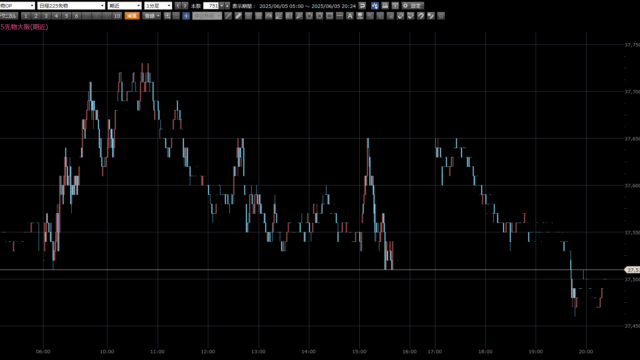
Task: Open the 物OP product type dropdown
Action: pos(17,6)
